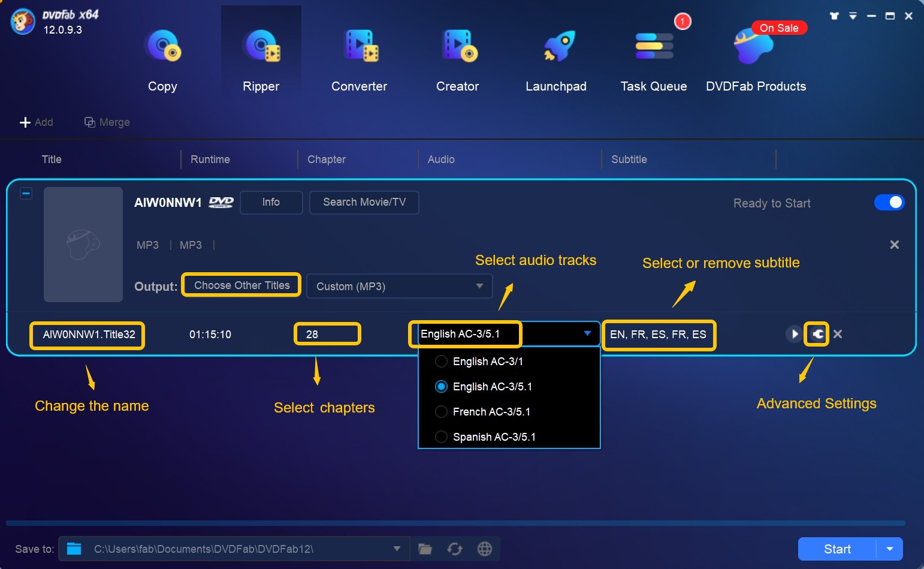Open the Copy module
Image resolution: width=924 pixels, height=569 pixels.
[x=162, y=60]
